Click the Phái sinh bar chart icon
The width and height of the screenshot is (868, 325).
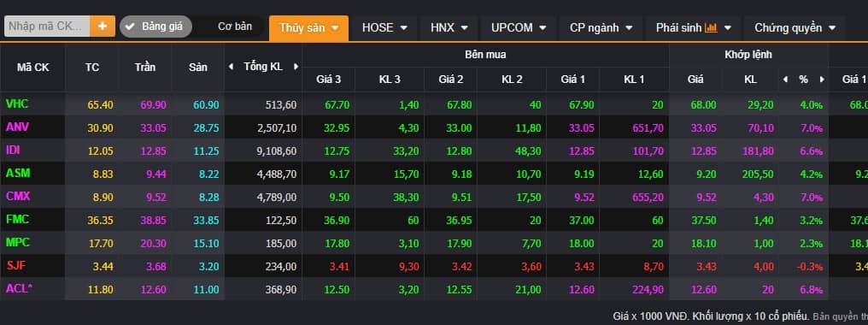(712, 27)
